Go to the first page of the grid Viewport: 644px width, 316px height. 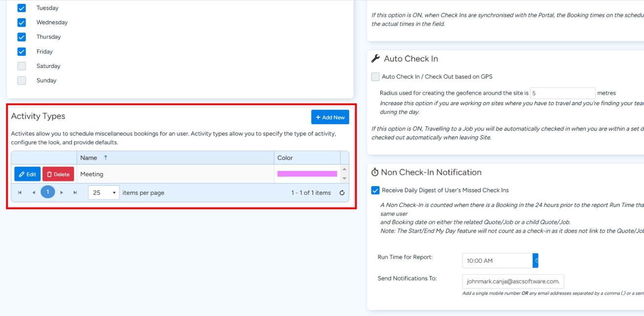pyautogui.click(x=20, y=193)
